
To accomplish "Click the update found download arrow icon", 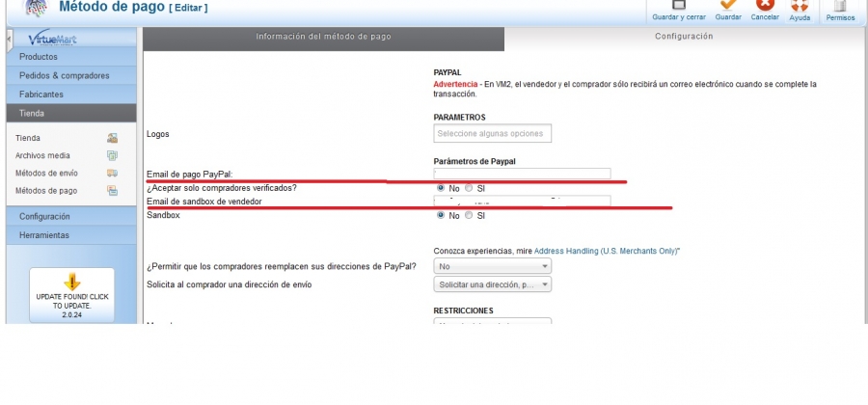I will (72, 282).
